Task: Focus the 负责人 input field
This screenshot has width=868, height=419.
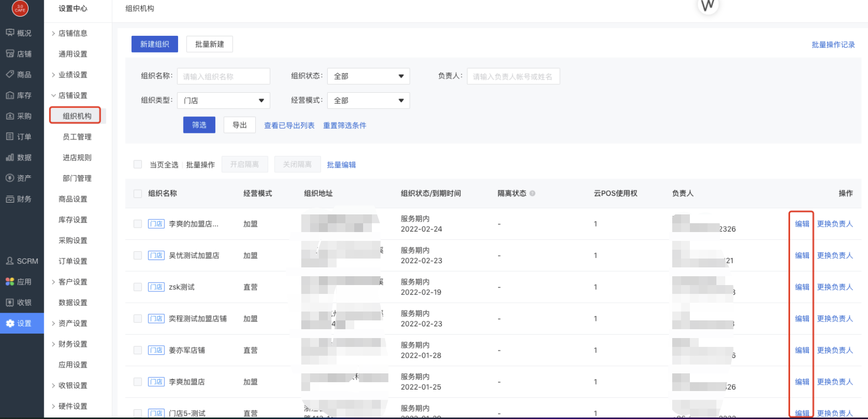Action: pos(513,76)
